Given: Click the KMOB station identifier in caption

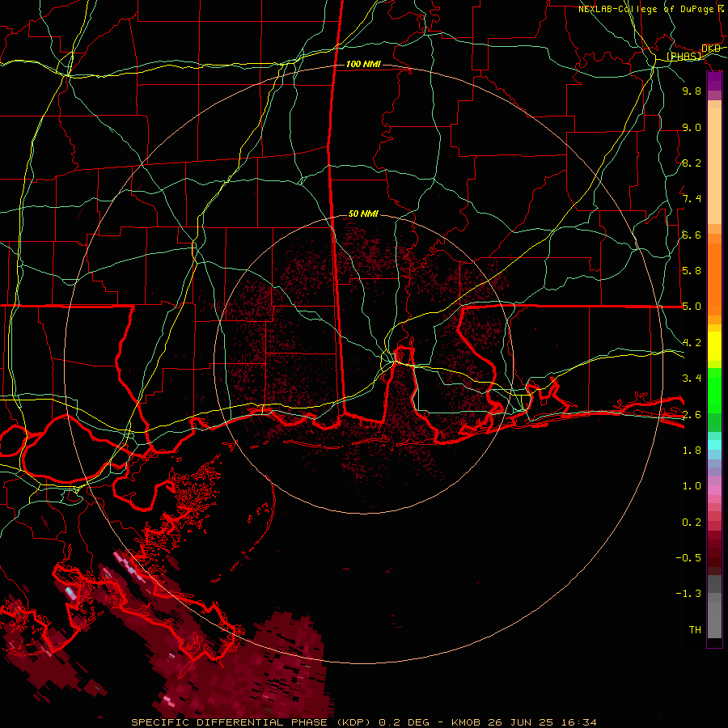Looking at the screenshot, I should 467,722.
